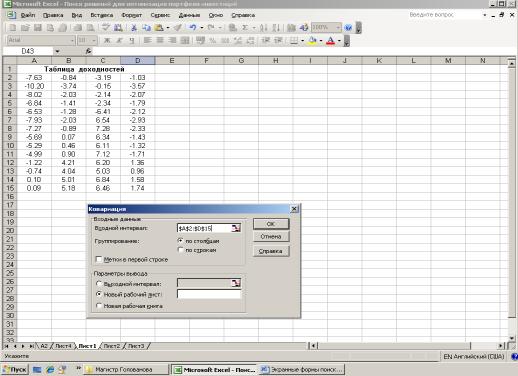Image resolution: width=518 pixels, height=376 pixels.
Task: Open the Файл menu
Action: [28, 15]
